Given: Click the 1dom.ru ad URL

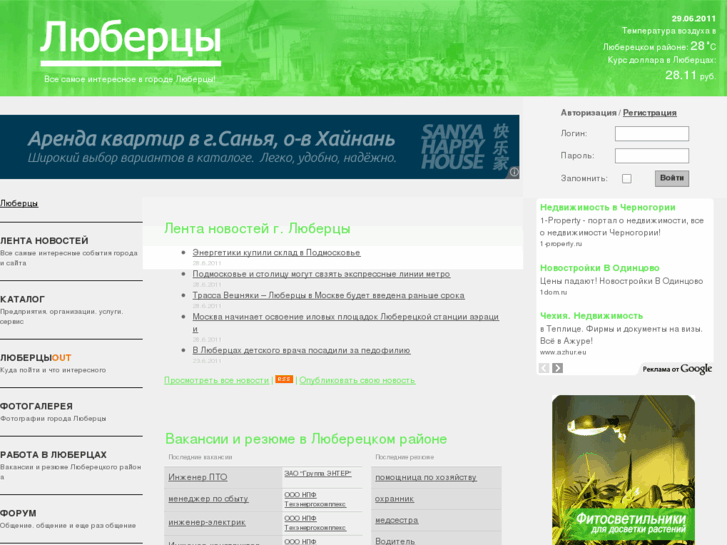Looking at the screenshot, I should coord(553,292).
